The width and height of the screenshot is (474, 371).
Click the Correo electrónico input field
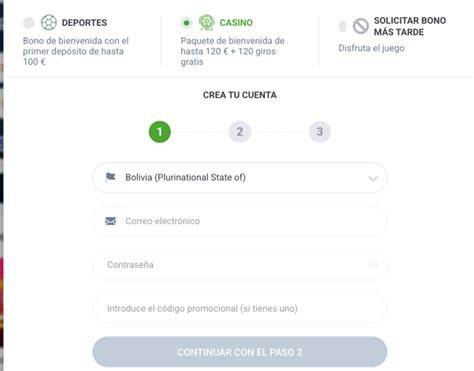[240, 221]
